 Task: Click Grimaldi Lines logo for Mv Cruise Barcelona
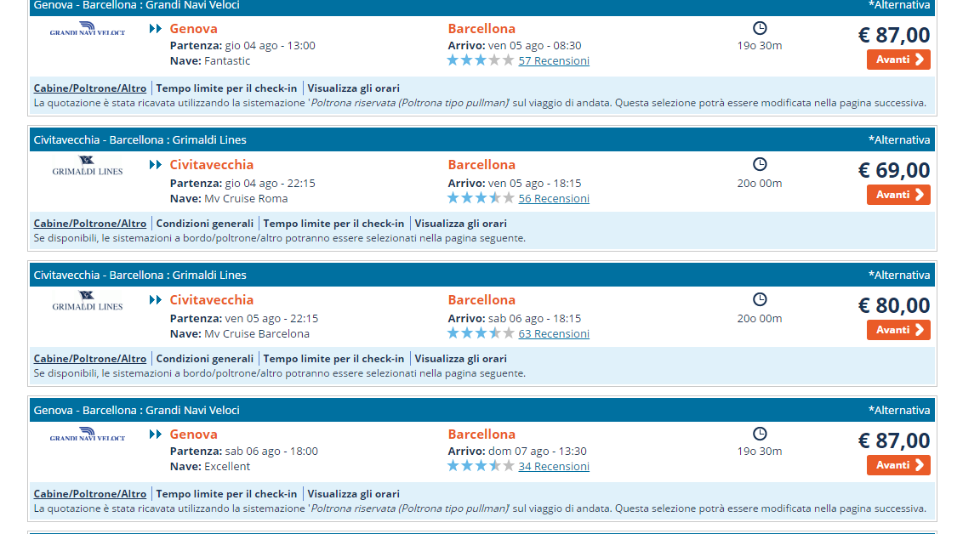(88, 301)
